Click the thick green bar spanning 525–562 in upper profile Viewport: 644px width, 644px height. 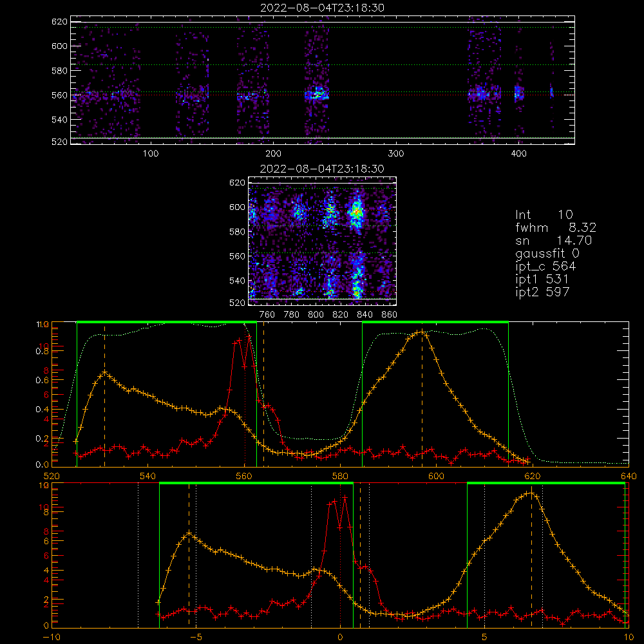coord(167,323)
